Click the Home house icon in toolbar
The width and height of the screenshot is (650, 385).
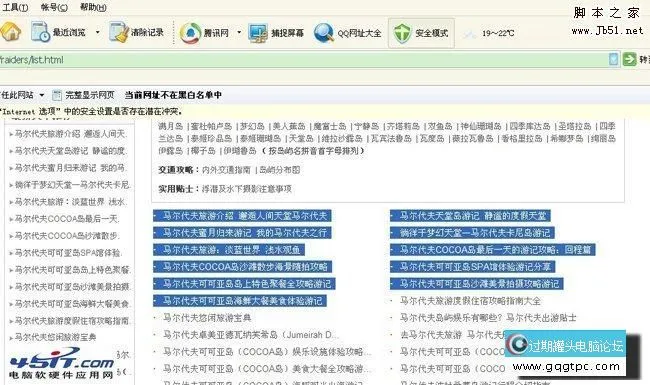pyautogui.click(x=10, y=32)
